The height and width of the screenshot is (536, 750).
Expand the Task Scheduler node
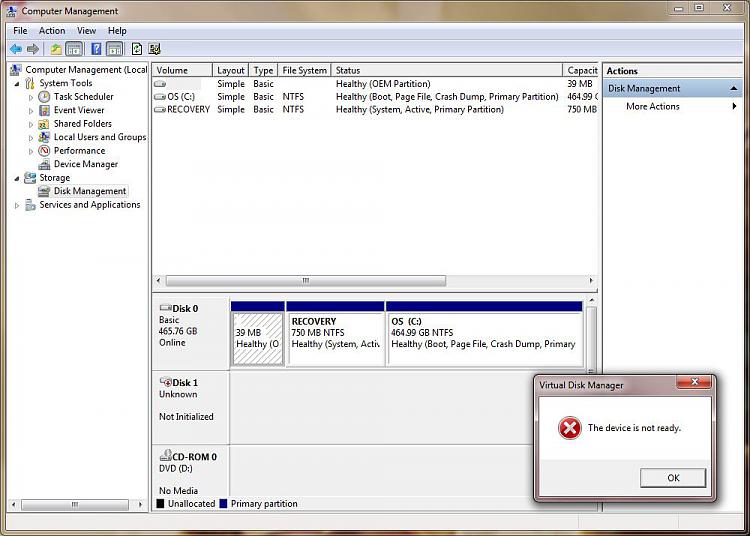[31, 97]
